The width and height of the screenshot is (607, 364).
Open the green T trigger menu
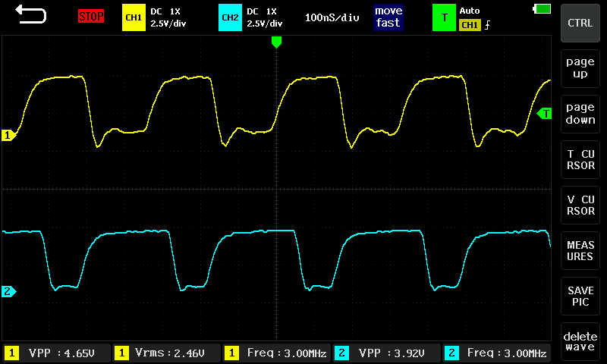point(444,17)
